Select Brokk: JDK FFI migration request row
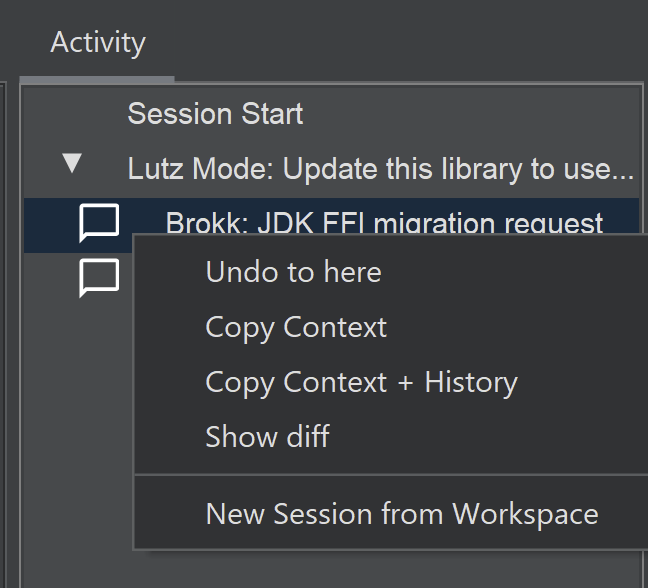Screen dimensions: 648x588 tap(384, 222)
